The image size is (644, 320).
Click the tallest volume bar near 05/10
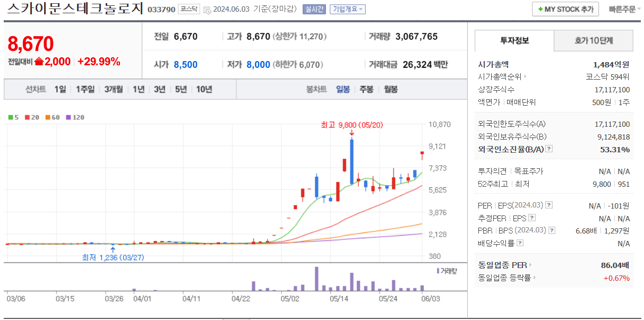[x=317, y=279]
